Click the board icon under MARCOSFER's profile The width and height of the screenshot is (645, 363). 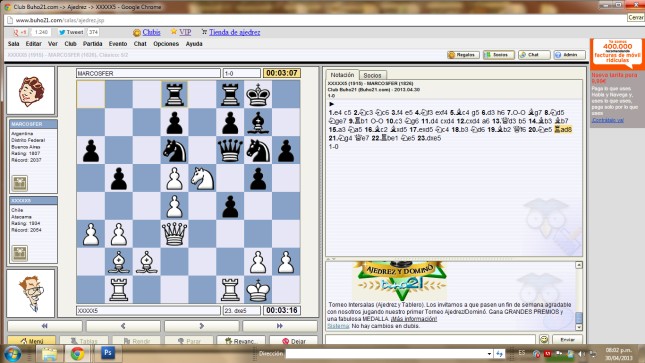tap(19, 183)
